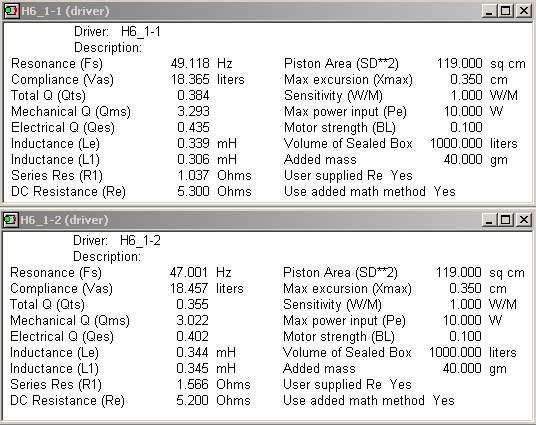Click the 5.300 Ohms DC Resistance value
This screenshot has width=536, height=425.
[x=214, y=191]
